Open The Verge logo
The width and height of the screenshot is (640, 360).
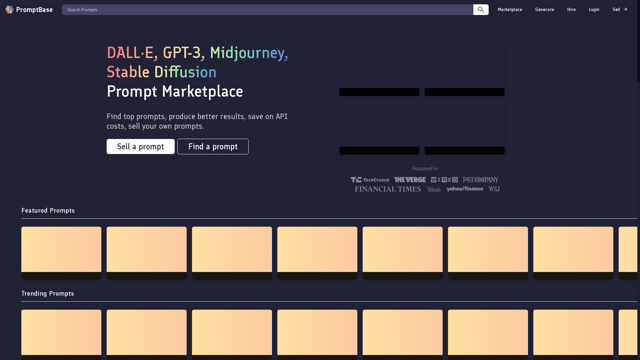tap(410, 180)
